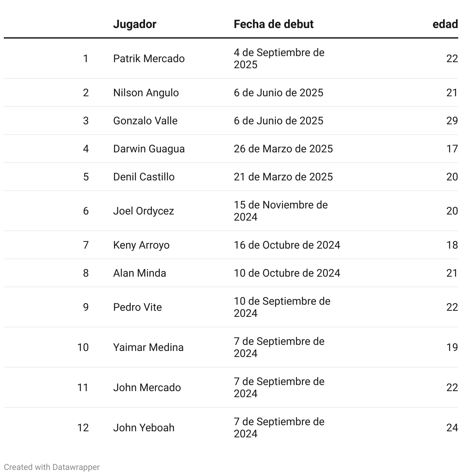Select the Keny Arroyo player name
Image resolution: width=462 pixels, height=476 pixels.
[141, 245]
